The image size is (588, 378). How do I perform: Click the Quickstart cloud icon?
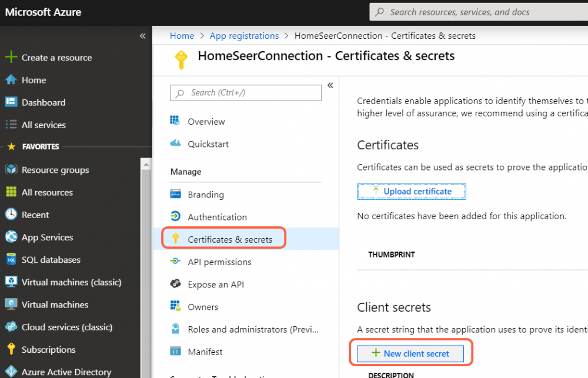[x=175, y=144]
